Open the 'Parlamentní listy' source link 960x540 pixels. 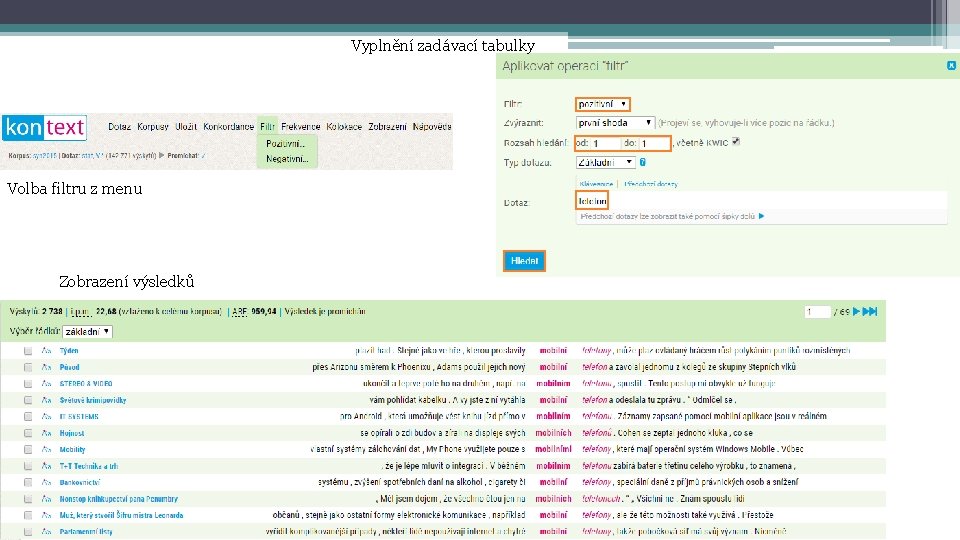pos(86,531)
